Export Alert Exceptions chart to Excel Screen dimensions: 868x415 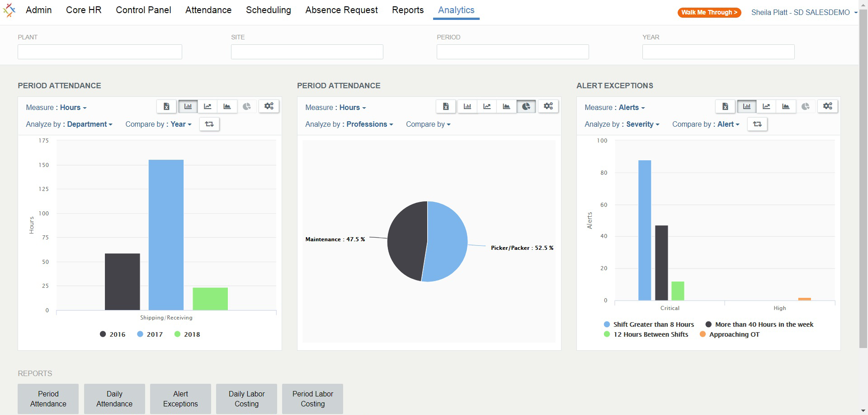725,106
